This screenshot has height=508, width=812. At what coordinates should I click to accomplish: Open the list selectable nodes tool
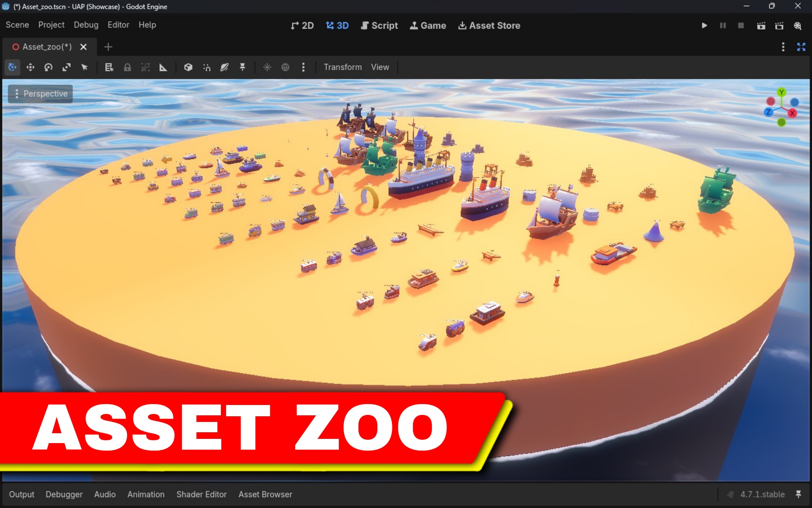109,67
